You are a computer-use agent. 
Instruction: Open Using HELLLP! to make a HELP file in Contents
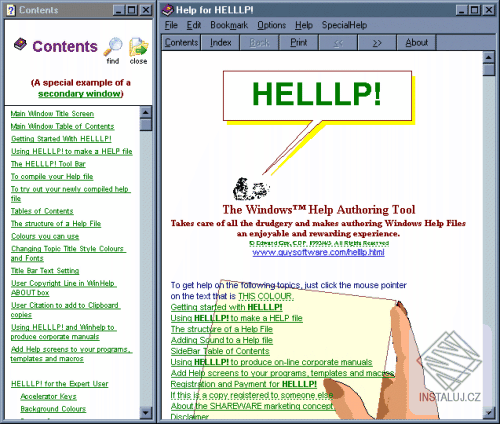pos(72,151)
